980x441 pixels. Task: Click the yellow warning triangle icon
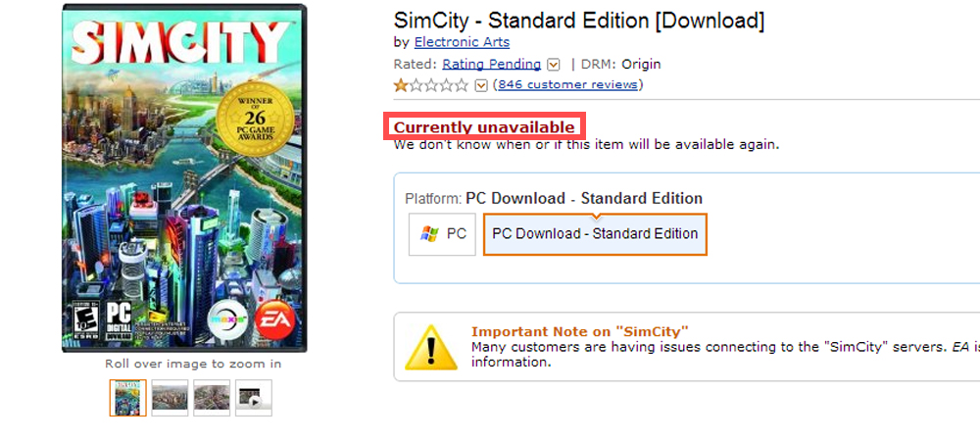[x=431, y=346]
